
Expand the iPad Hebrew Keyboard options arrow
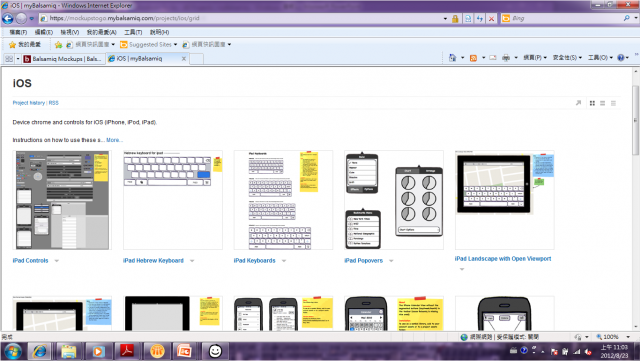pyautogui.click(x=192, y=261)
